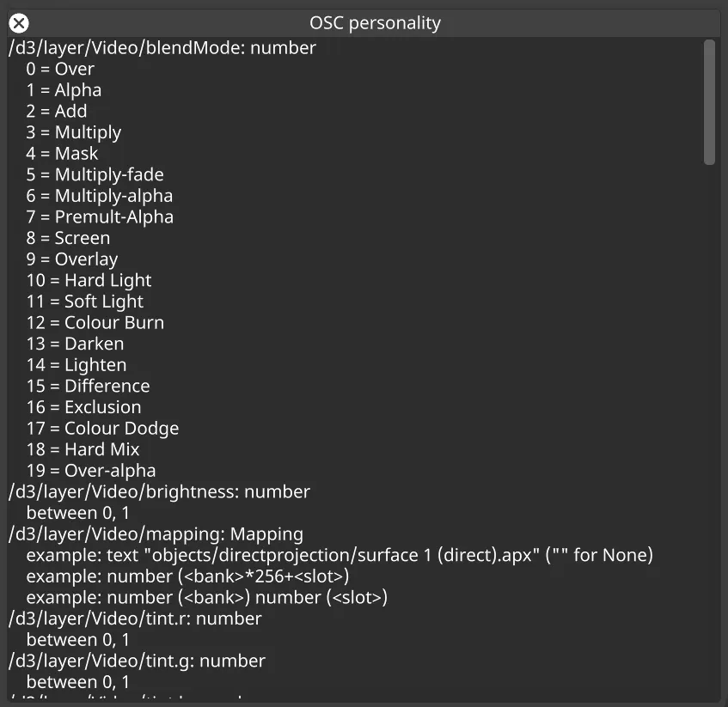Select the /d3/layer/Video/brightness path entry
The height and width of the screenshot is (707, 728).
pyautogui.click(x=158, y=491)
